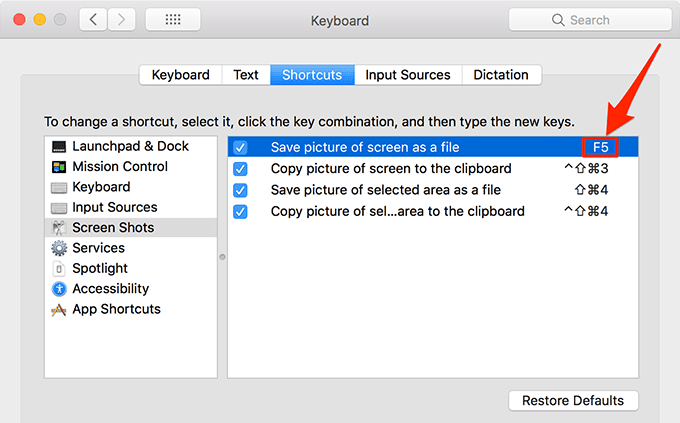680x423 pixels.
Task: Disable Copy picture of screen to clipboard
Action: coord(240,169)
